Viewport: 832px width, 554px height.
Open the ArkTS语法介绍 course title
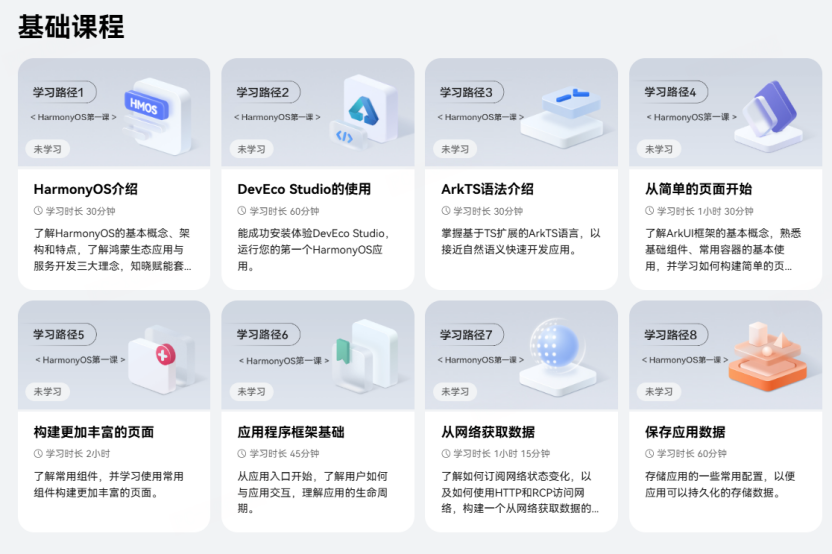pyautogui.click(x=488, y=189)
